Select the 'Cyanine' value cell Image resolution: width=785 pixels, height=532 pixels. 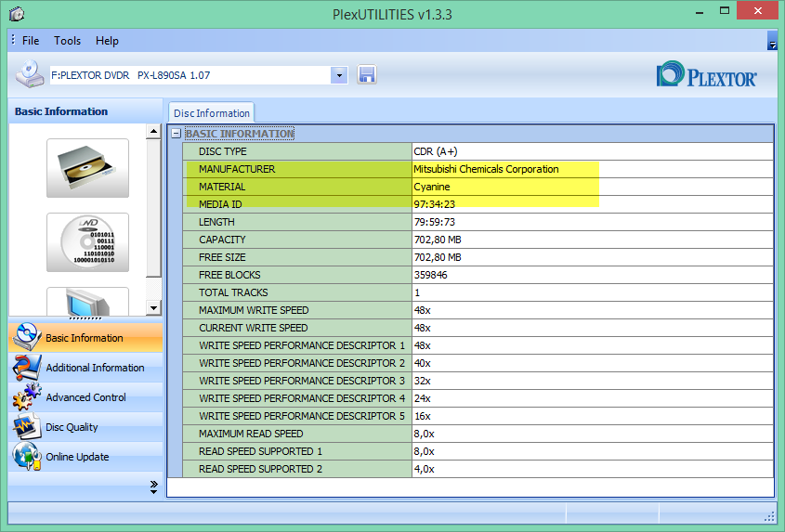tap(593, 187)
